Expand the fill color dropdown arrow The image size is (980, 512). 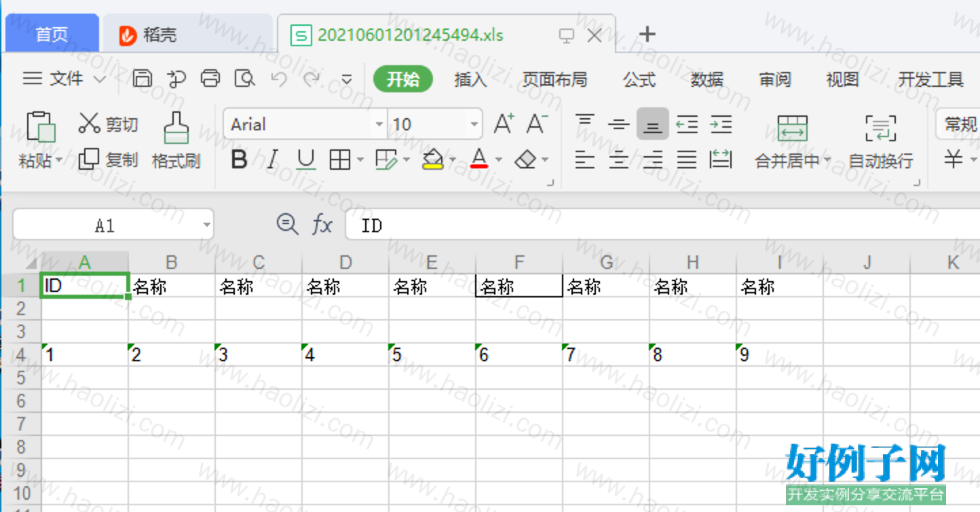pos(452,161)
